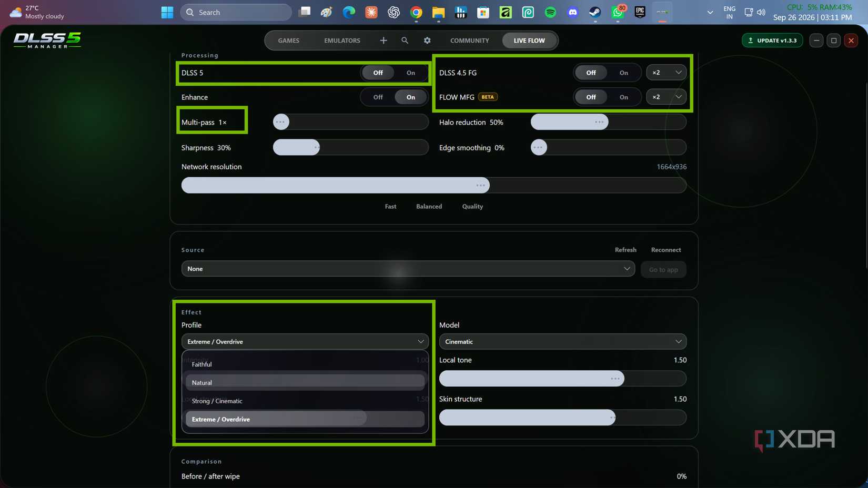Image resolution: width=868 pixels, height=488 pixels.
Task: Click Reconnect in the Source section
Action: click(x=666, y=250)
